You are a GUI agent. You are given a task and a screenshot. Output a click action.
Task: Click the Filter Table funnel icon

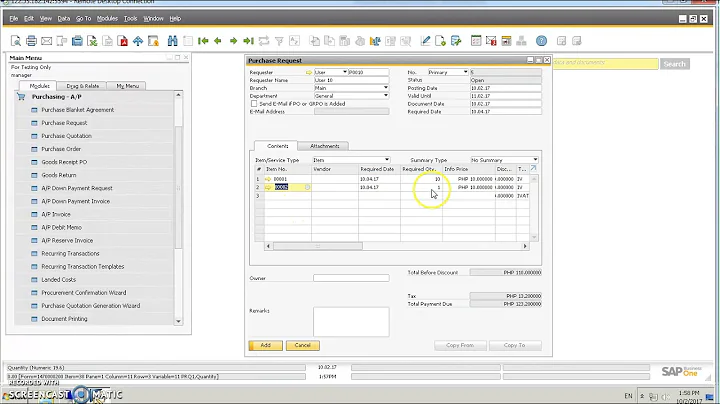point(279,41)
